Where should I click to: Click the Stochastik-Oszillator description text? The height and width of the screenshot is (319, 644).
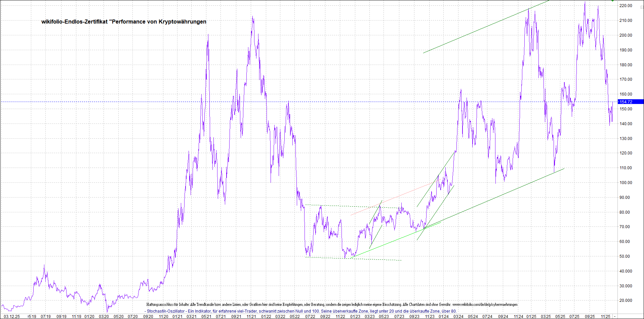coord(300,311)
